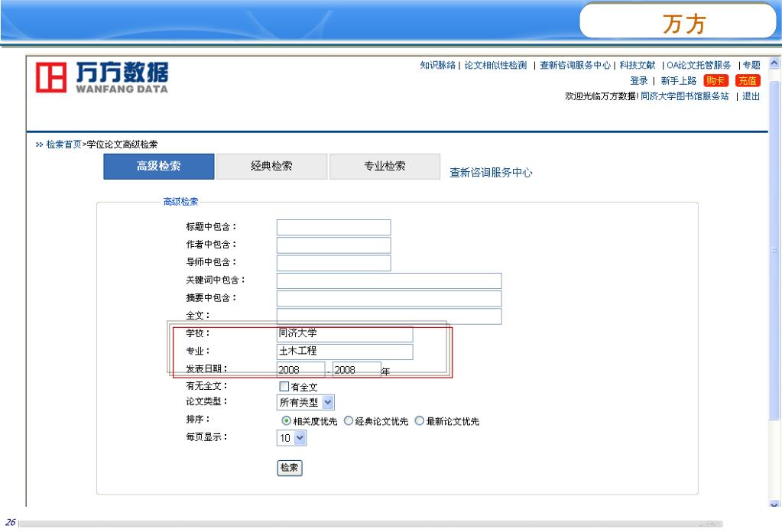Open the 购卡 red badge link
Screen dimensions: 782x532
[715, 81]
